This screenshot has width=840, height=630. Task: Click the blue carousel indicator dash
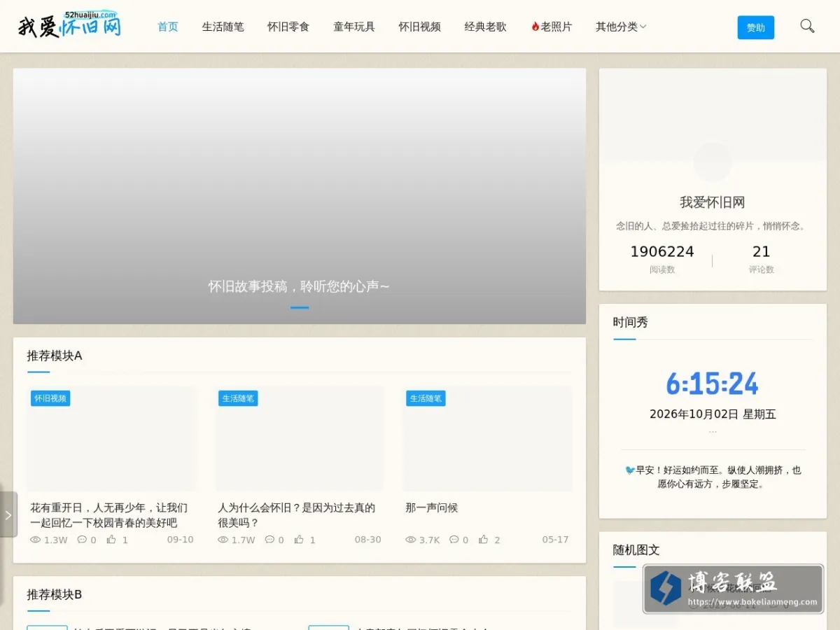pyautogui.click(x=300, y=307)
